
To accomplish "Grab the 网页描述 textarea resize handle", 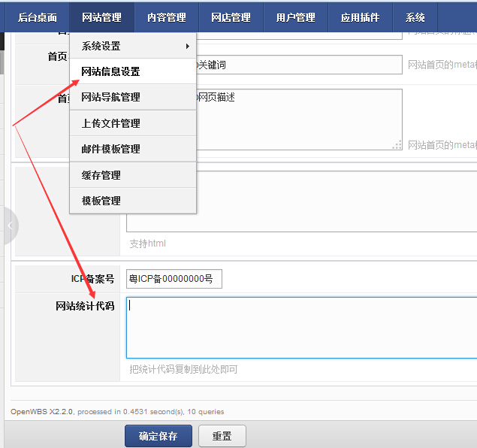I will tap(397, 145).
